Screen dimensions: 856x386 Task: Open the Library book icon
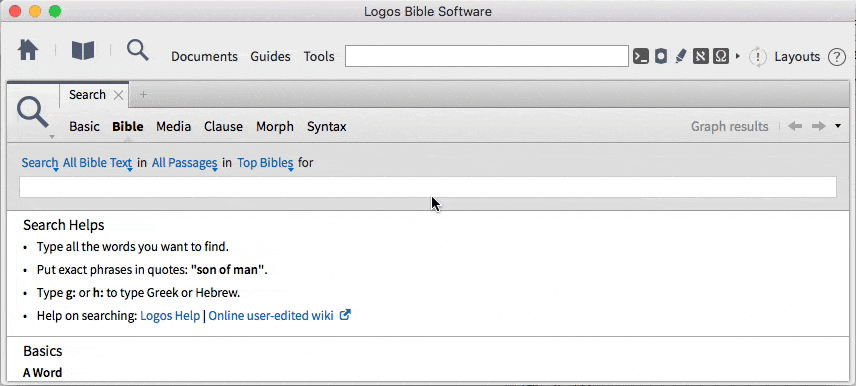click(83, 51)
